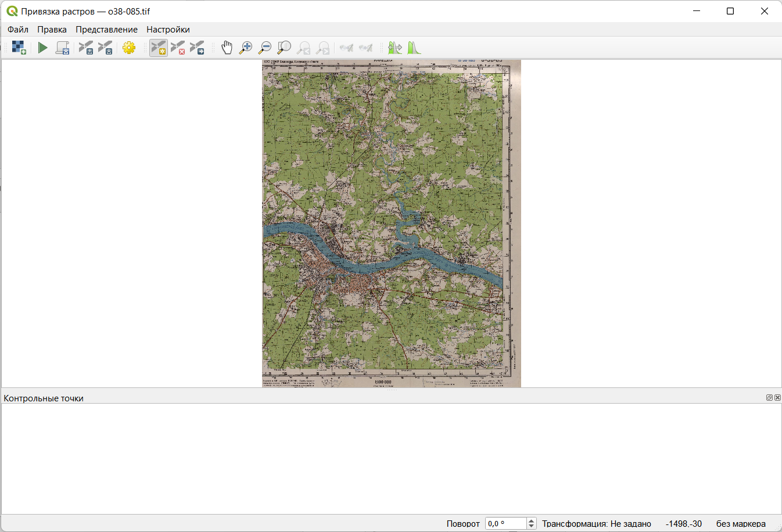
Task: Float the Контрольные точки panel
Action: [769, 398]
